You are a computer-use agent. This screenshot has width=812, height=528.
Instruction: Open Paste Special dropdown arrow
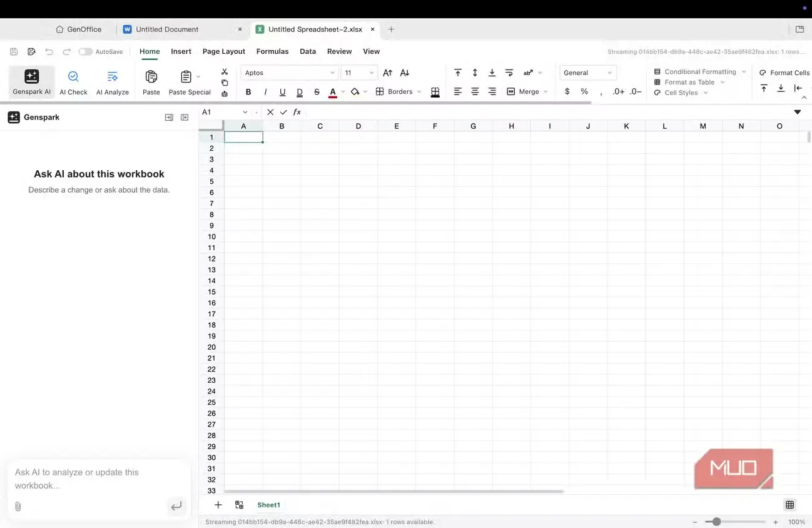198,76
